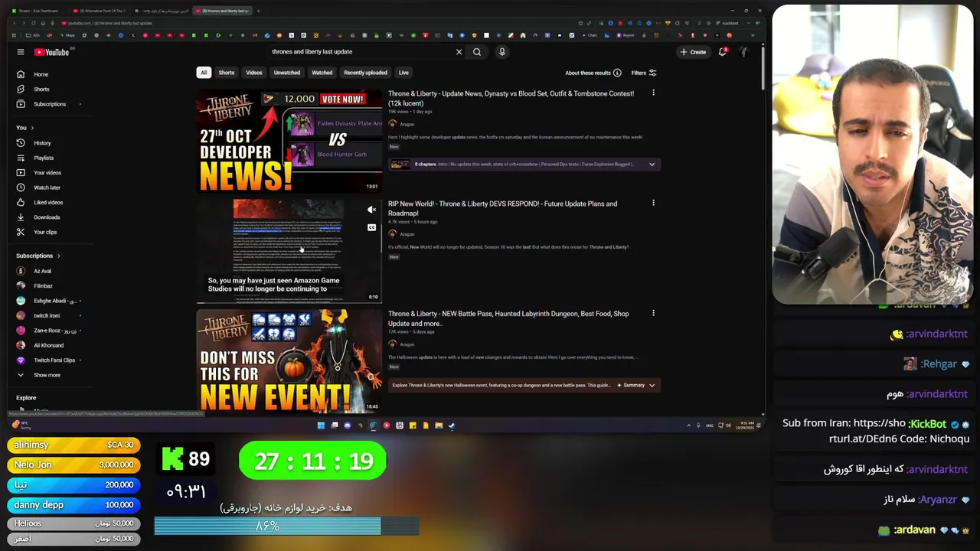Click the browser back arrow

pos(15,23)
